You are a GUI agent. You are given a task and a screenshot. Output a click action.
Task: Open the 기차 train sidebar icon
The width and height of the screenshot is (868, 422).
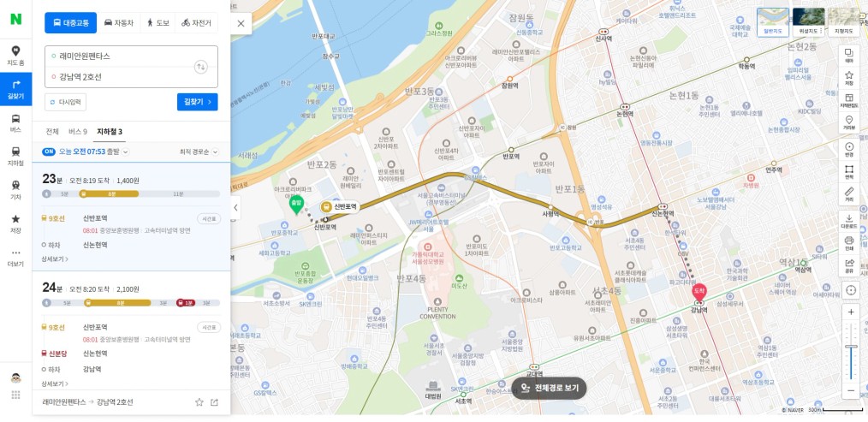(15, 191)
